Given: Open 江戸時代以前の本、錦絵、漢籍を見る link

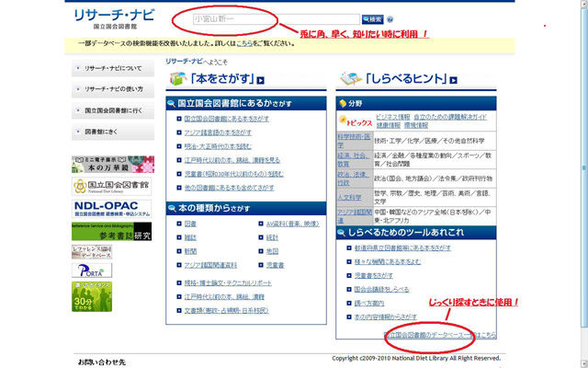Looking at the screenshot, I should [232, 160].
